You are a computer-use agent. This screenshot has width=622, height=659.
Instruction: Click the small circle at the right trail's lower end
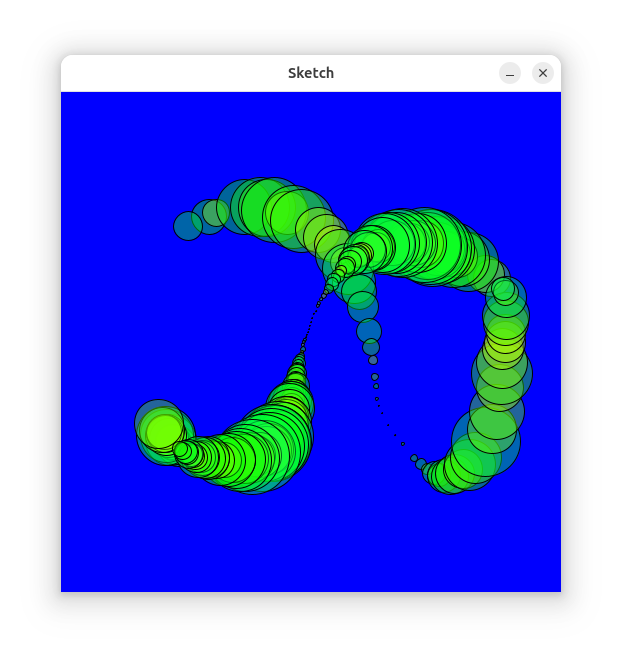414,458
